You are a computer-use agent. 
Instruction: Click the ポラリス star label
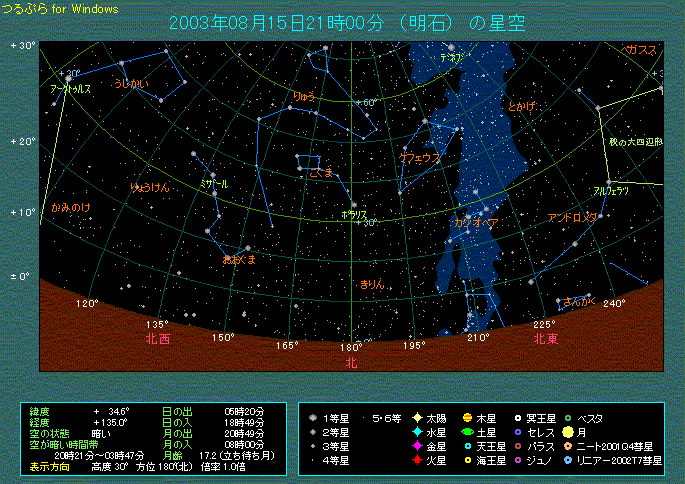(x=353, y=214)
